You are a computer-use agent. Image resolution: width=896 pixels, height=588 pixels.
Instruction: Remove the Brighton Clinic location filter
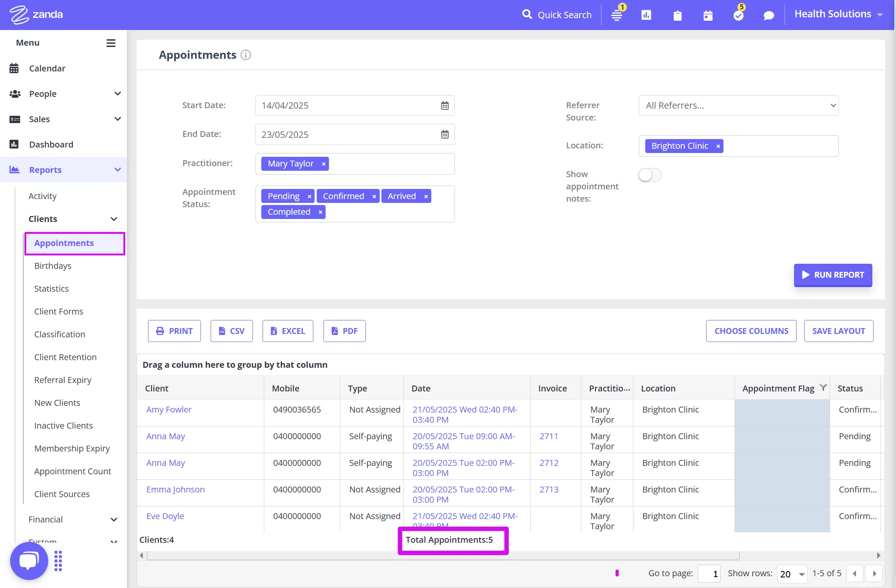pos(718,146)
